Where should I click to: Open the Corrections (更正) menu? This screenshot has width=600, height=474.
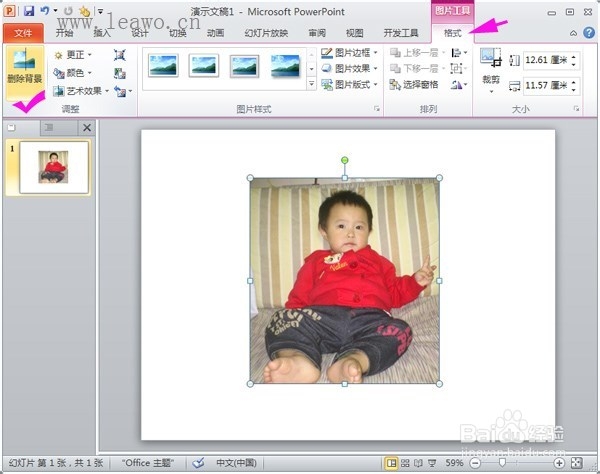click(x=73, y=55)
